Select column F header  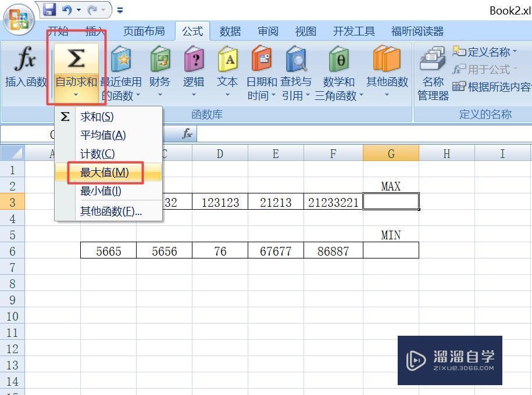coord(333,153)
